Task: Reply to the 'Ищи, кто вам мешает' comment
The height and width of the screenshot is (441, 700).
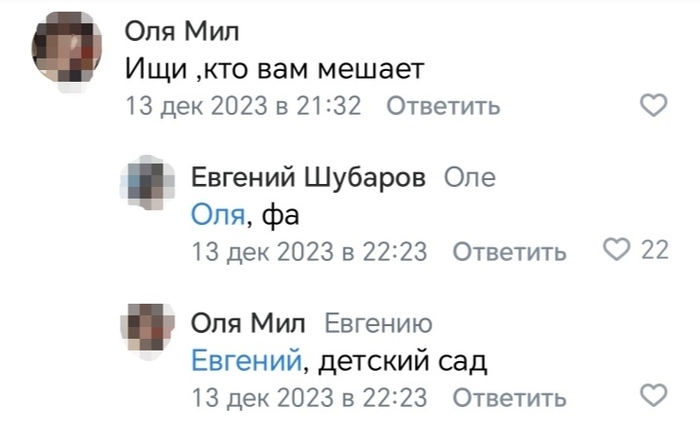Action: point(441,106)
